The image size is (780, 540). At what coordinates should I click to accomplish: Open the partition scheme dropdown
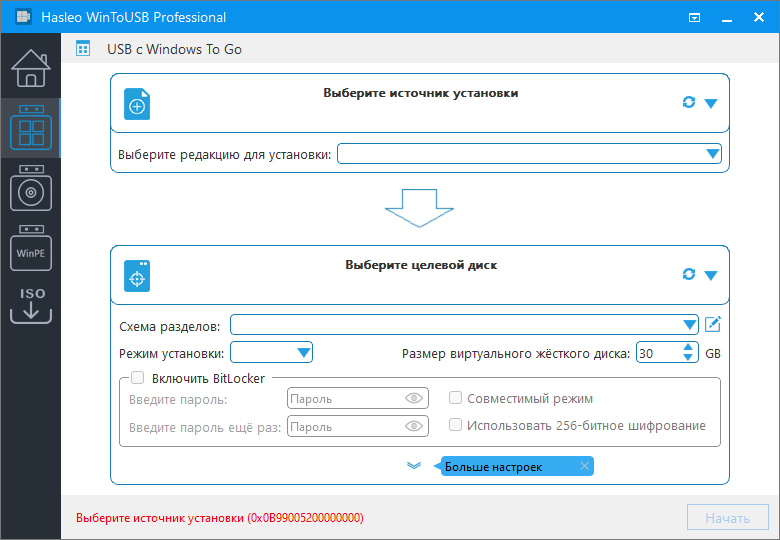[465, 325]
